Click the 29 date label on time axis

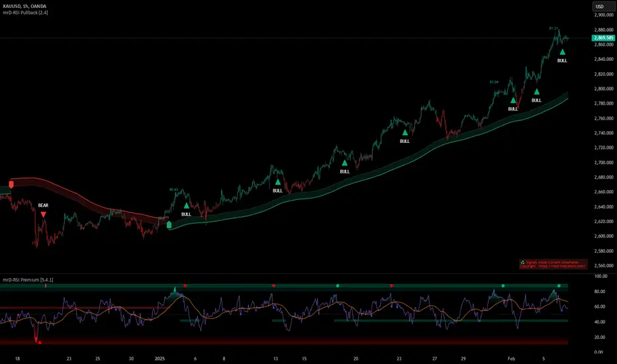(463, 359)
